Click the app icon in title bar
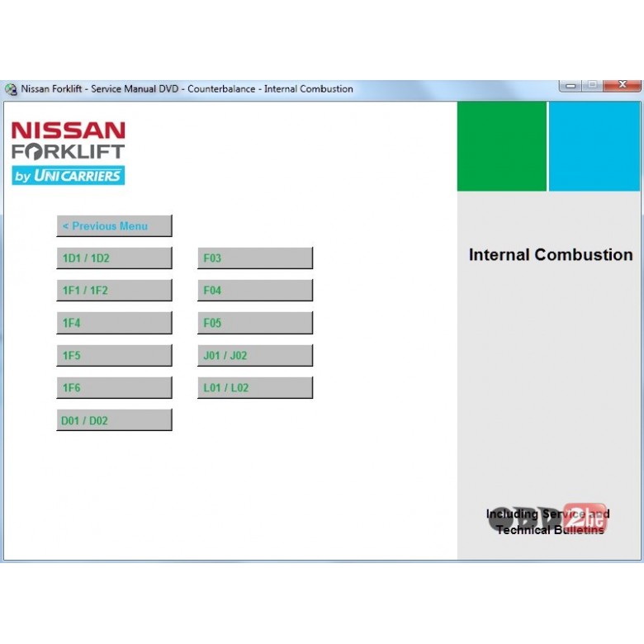Image resolution: width=644 pixels, height=644 pixels. (11, 89)
